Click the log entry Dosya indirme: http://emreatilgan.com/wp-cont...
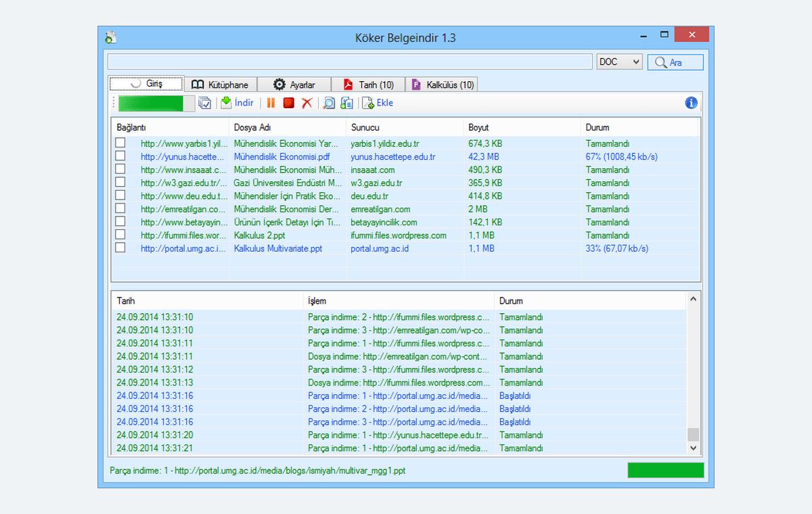Image resolution: width=812 pixels, height=514 pixels. tap(399, 356)
